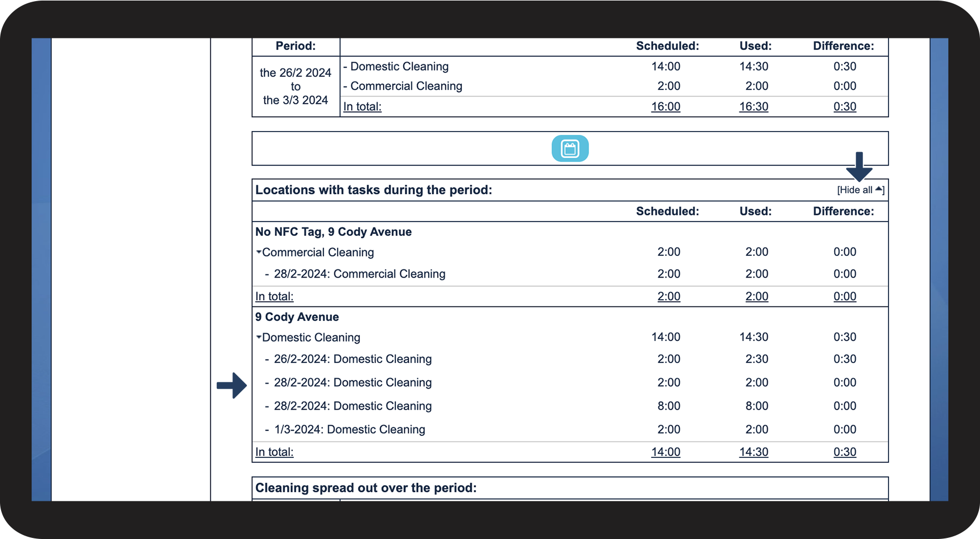Open the In total link under No NFC Tag
Image resolution: width=980 pixels, height=539 pixels.
(275, 296)
